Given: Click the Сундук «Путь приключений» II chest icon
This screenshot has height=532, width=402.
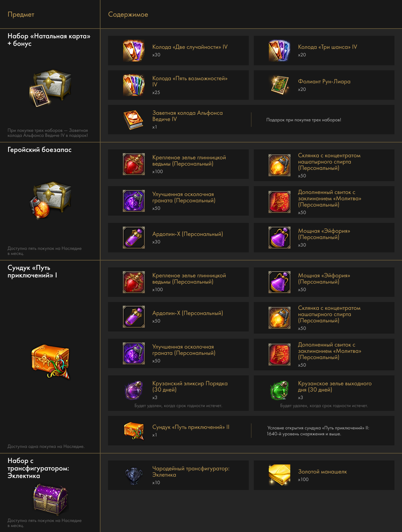Looking at the screenshot, I should pos(134,431).
